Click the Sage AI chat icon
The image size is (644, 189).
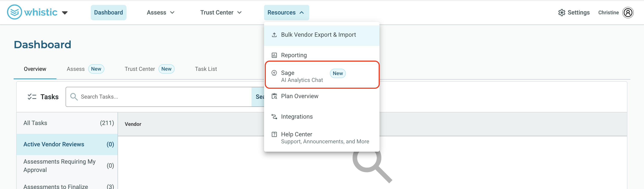click(x=274, y=73)
